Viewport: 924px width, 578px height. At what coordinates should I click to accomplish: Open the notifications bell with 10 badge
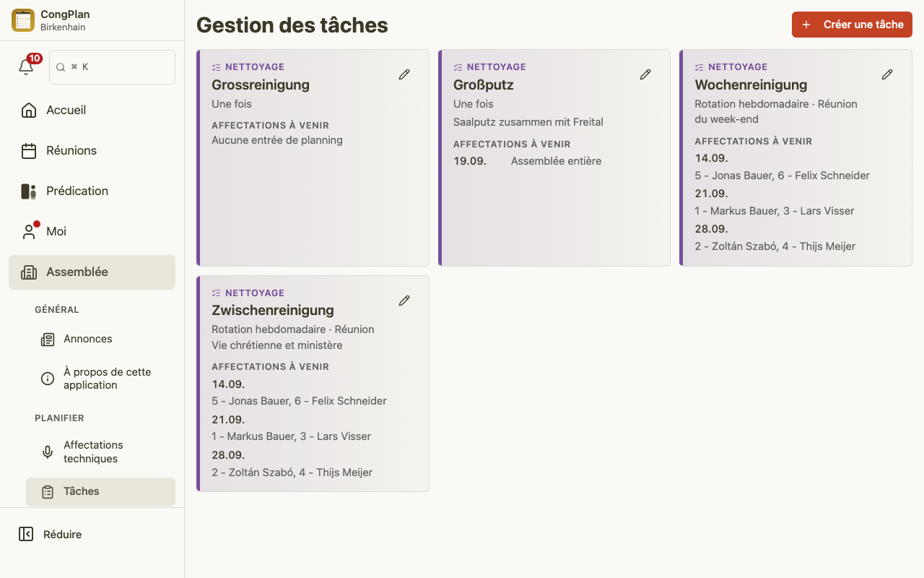(x=26, y=66)
